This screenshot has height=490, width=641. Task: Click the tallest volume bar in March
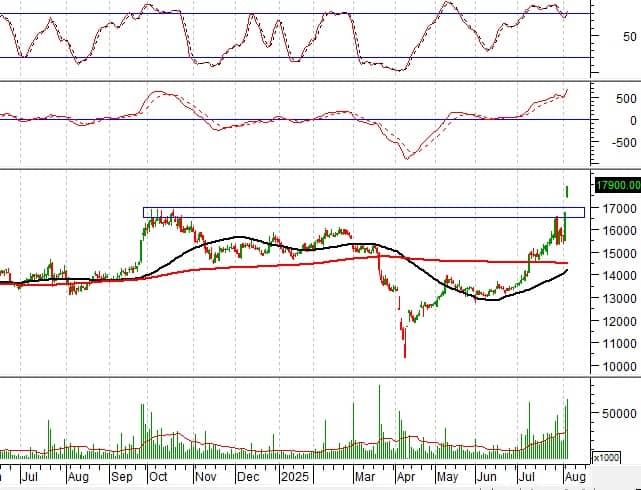tap(380, 421)
